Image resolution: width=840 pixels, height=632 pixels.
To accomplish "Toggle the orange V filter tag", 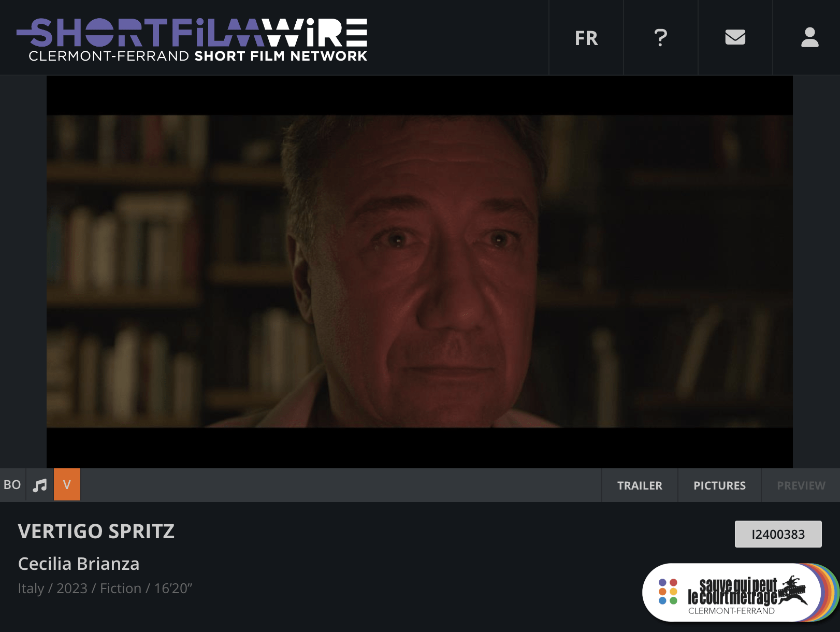I will pyautogui.click(x=67, y=485).
